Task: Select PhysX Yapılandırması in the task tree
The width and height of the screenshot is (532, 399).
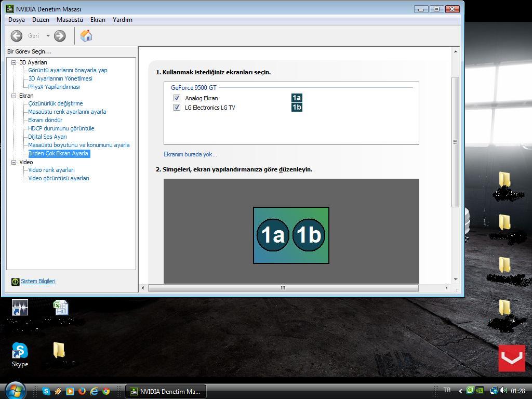Action: 54,87
